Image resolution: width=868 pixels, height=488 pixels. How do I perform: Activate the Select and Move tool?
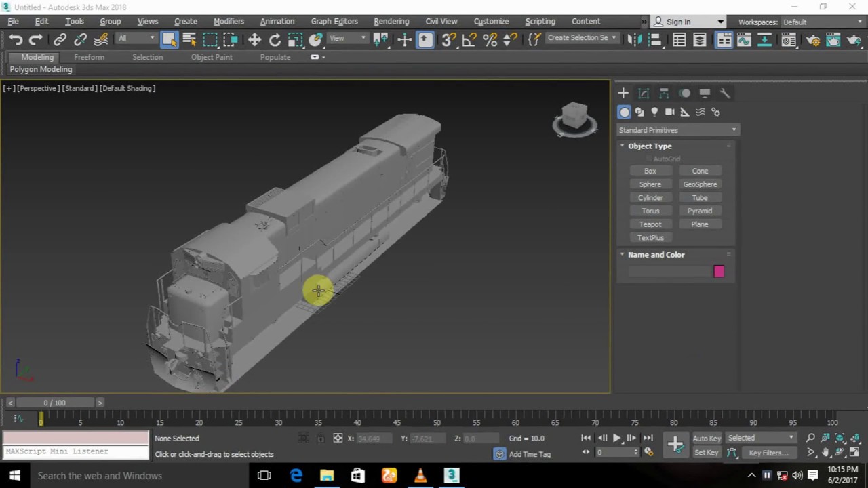[254, 40]
